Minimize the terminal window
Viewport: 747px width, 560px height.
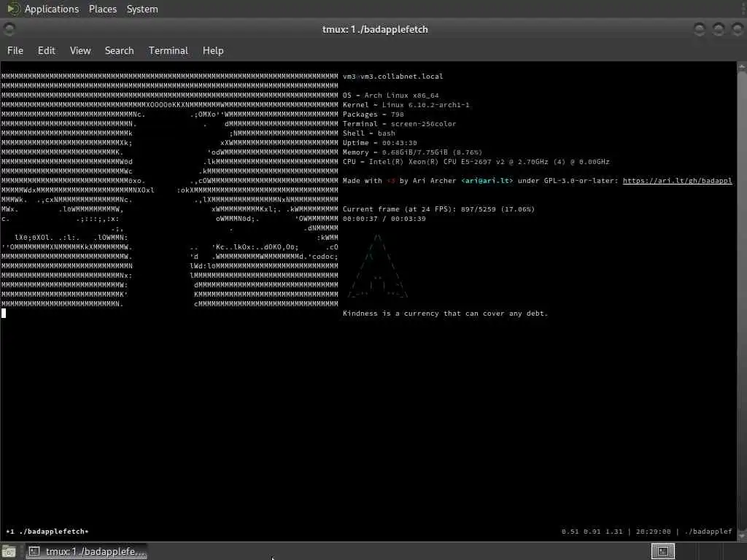pyautogui.click(x=700, y=29)
